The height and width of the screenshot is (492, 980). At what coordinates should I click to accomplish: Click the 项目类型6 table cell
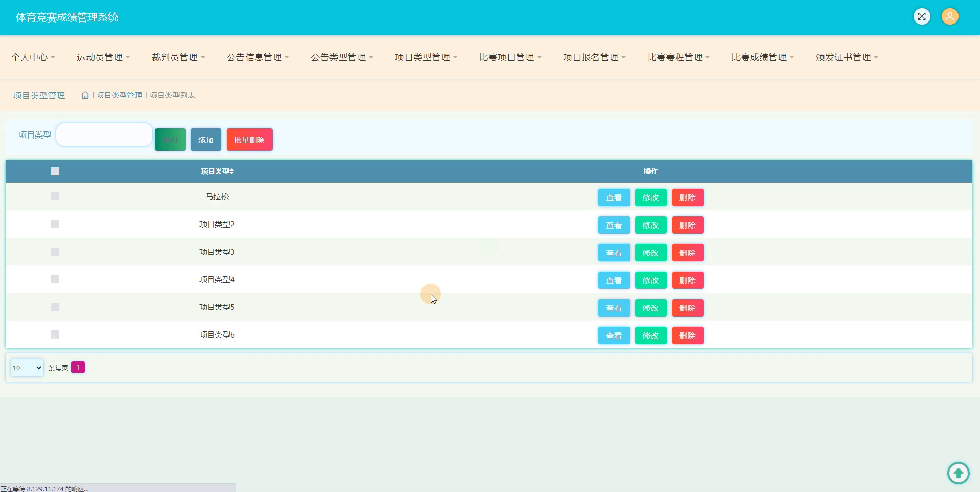coord(217,334)
